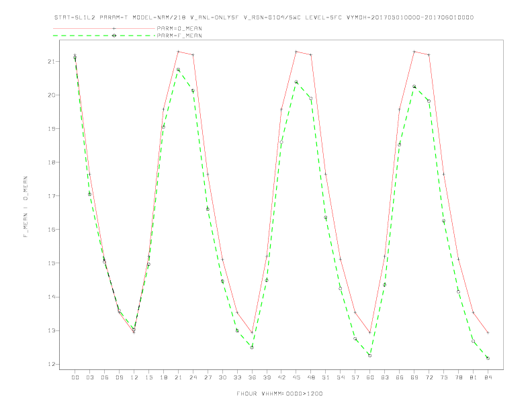The image size is (532, 411).
Task: Select O_MEAN plus marker at forecast hour 69
Action: click(414, 52)
